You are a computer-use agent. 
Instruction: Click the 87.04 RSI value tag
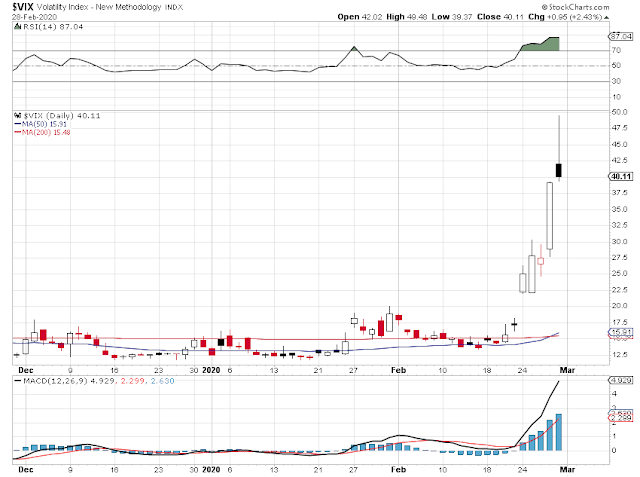[621, 36]
